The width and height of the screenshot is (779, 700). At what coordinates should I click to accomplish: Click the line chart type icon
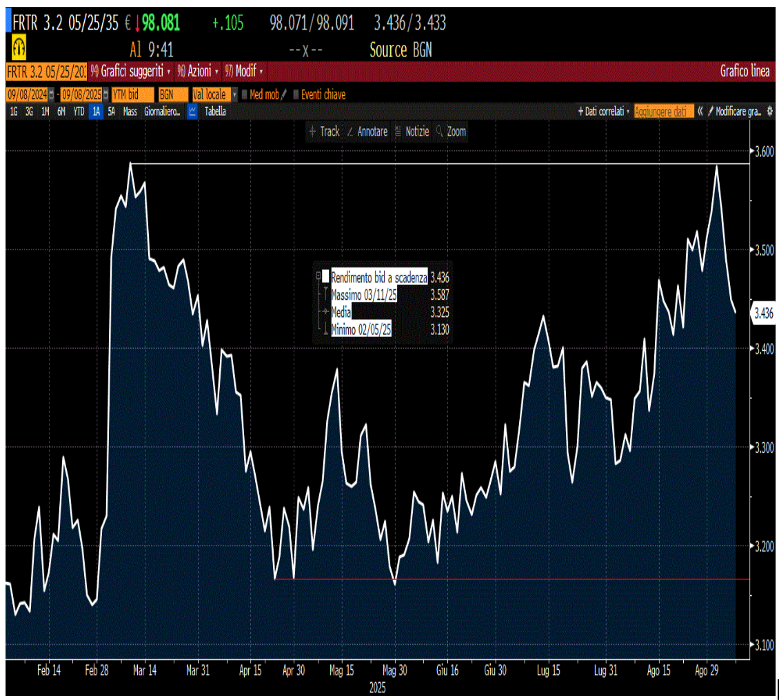(x=192, y=111)
